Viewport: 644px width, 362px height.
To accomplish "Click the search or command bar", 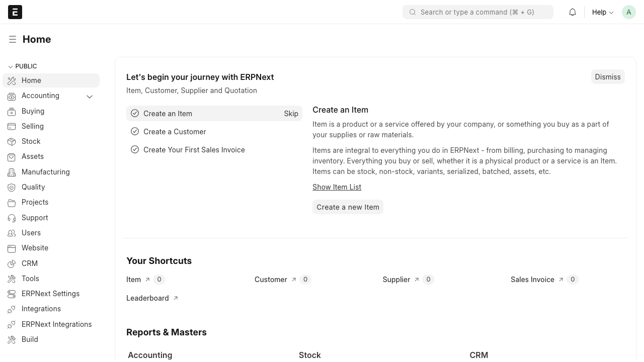I will click(x=478, y=12).
